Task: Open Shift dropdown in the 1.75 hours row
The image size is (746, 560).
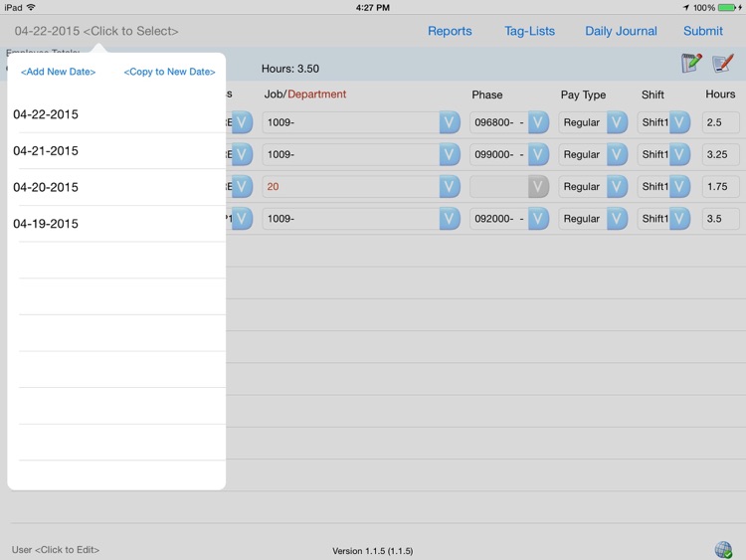Action: [680, 187]
